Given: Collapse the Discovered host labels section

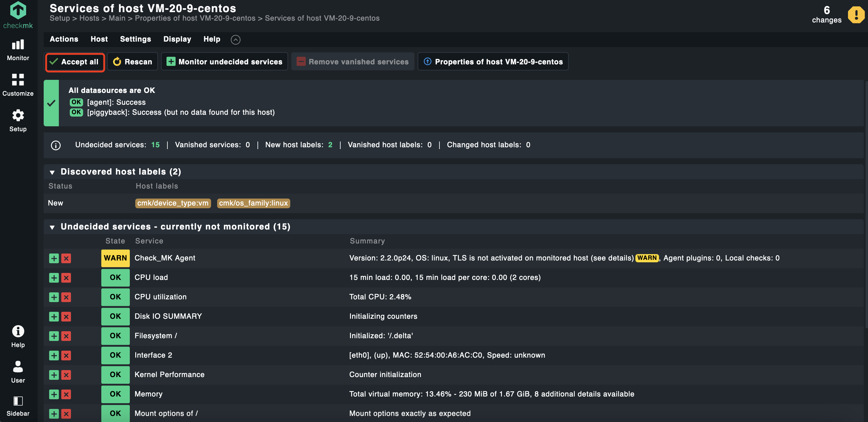Looking at the screenshot, I should point(52,172).
